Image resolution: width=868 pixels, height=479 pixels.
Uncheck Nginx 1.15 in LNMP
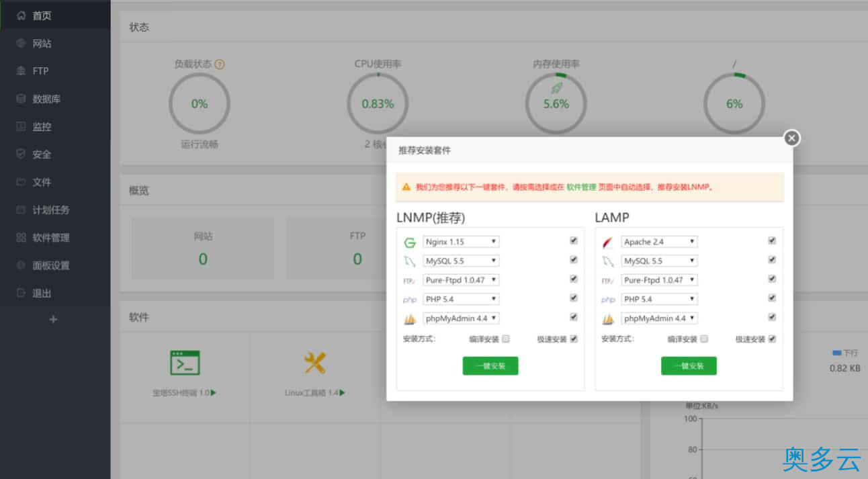click(x=573, y=240)
